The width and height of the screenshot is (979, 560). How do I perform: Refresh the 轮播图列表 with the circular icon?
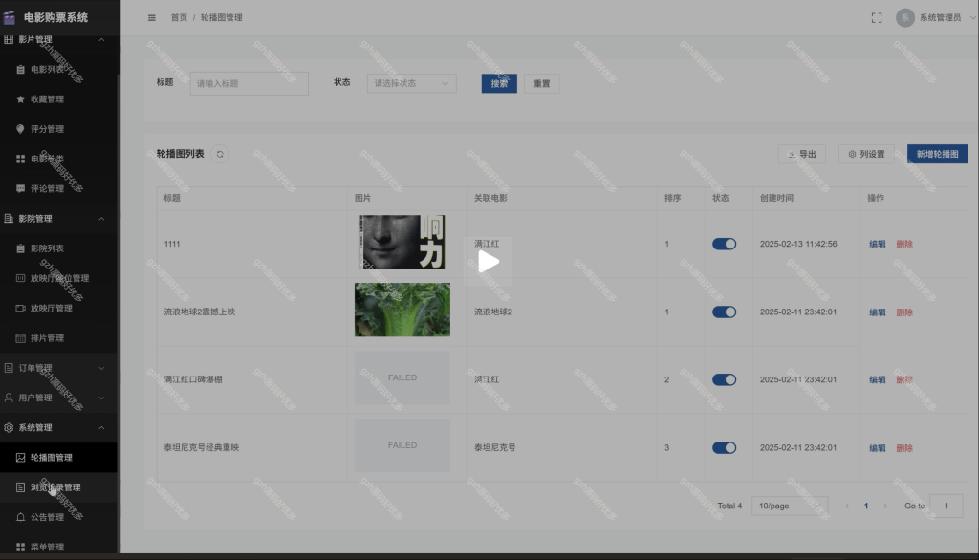point(220,154)
